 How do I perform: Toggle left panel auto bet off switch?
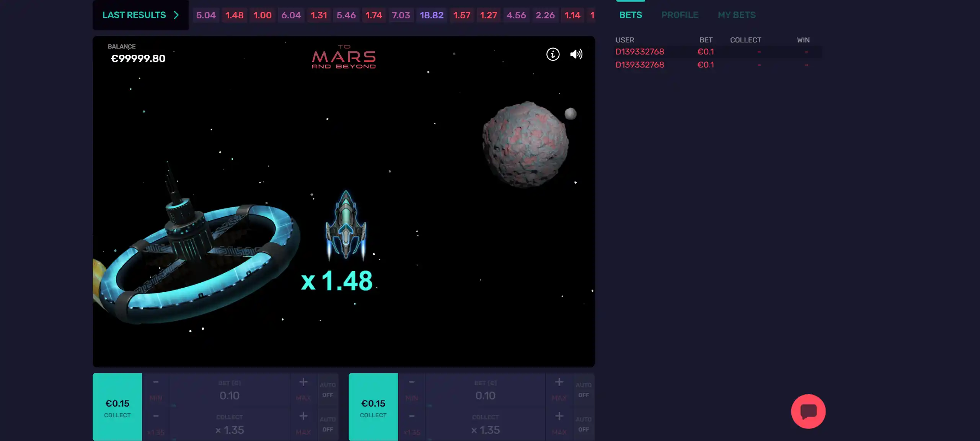click(328, 390)
